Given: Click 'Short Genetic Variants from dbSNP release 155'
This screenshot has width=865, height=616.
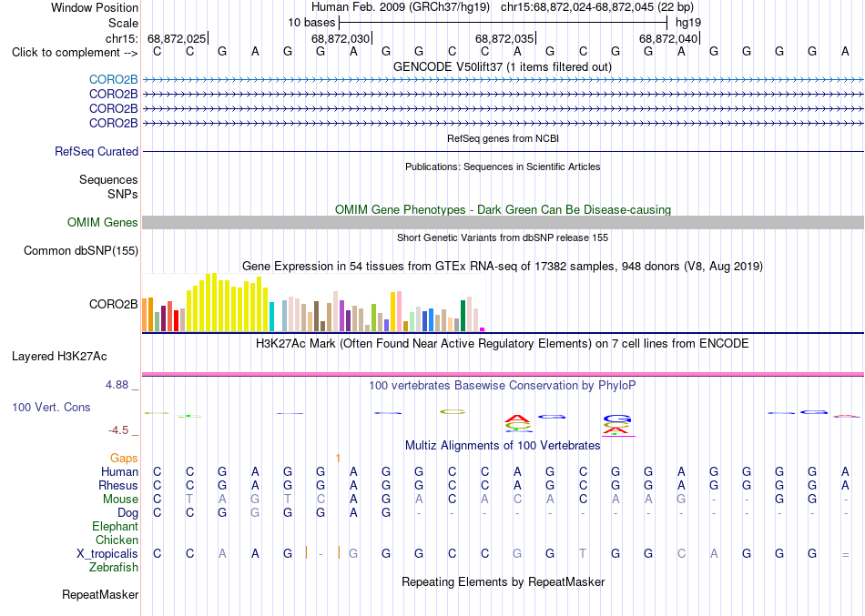Looking at the screenshot, I should pyautogui.click(x=503, y=237).
